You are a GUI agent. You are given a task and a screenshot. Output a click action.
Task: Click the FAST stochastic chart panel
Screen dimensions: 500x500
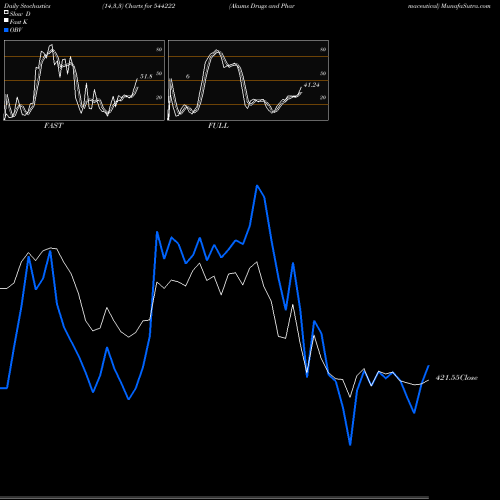coord(84,80)
